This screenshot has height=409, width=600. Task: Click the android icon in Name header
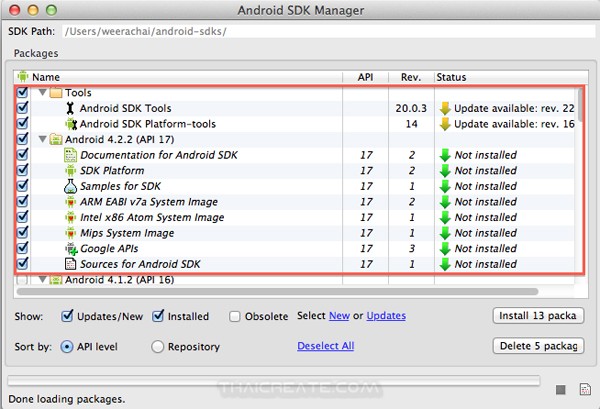(x=23, y=77)
